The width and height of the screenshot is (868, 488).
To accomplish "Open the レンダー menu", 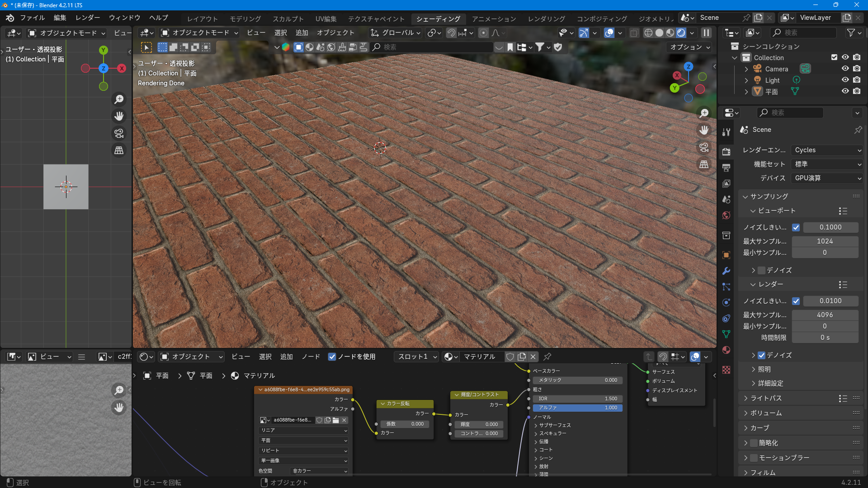I will [x=88, y=18].
